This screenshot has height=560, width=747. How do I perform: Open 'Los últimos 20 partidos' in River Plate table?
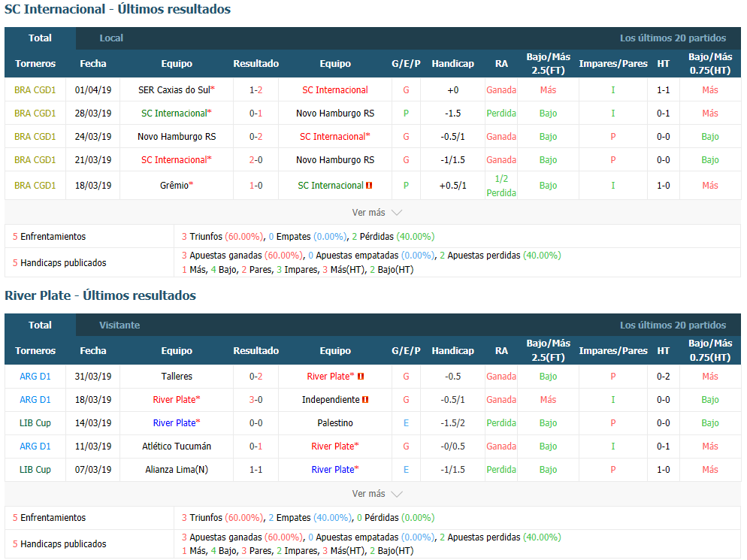[x=673, y=325]
